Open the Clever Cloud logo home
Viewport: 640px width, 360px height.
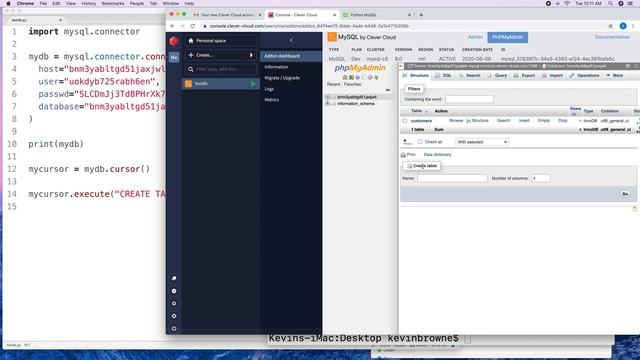click(174, 41)
